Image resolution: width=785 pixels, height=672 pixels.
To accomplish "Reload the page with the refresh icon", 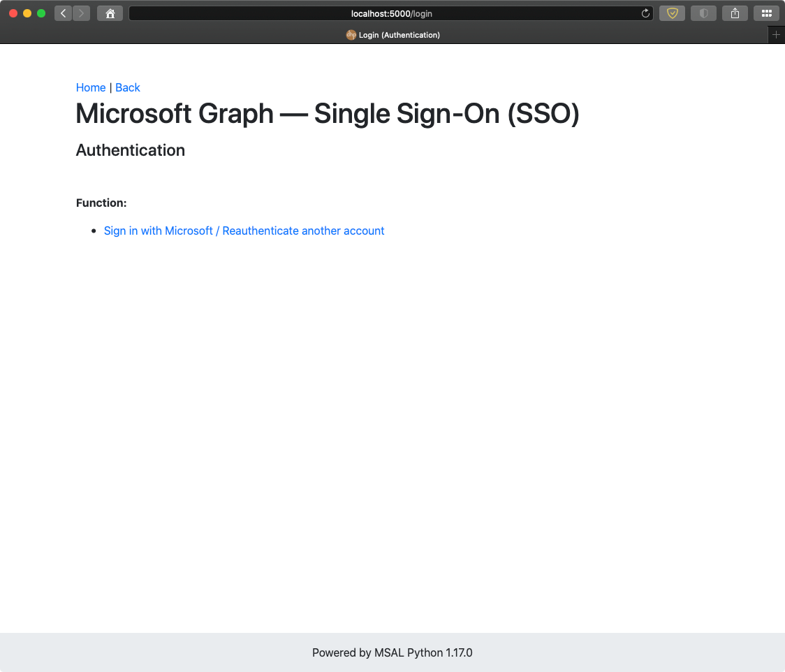I will 645,13.
